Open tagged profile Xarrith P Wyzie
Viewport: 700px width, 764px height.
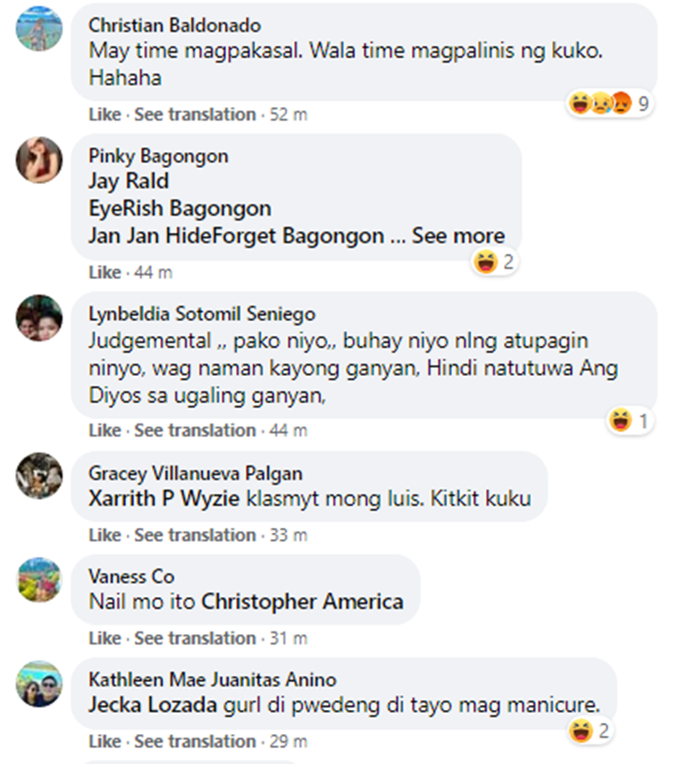coord(164,499)
